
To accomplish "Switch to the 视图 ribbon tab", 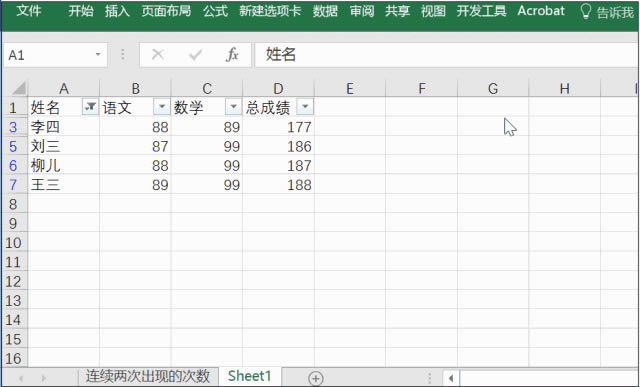I will click(433, 11).
